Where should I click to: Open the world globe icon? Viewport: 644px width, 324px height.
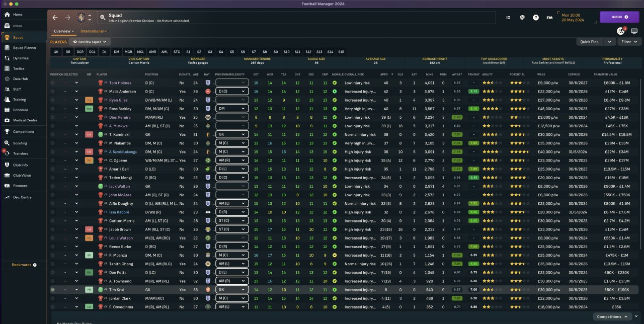tap(522, 18)
